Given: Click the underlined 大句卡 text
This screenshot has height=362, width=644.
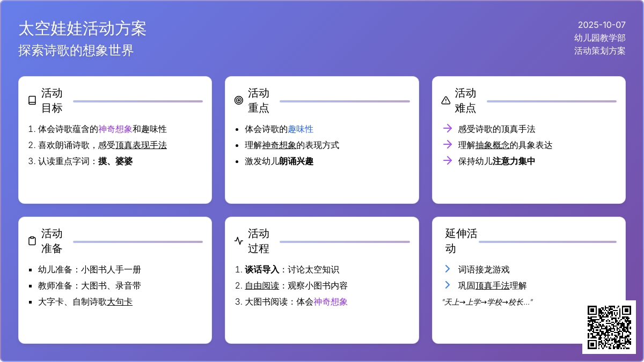Looking at the screenshot, I should click(x=119, y=302).
